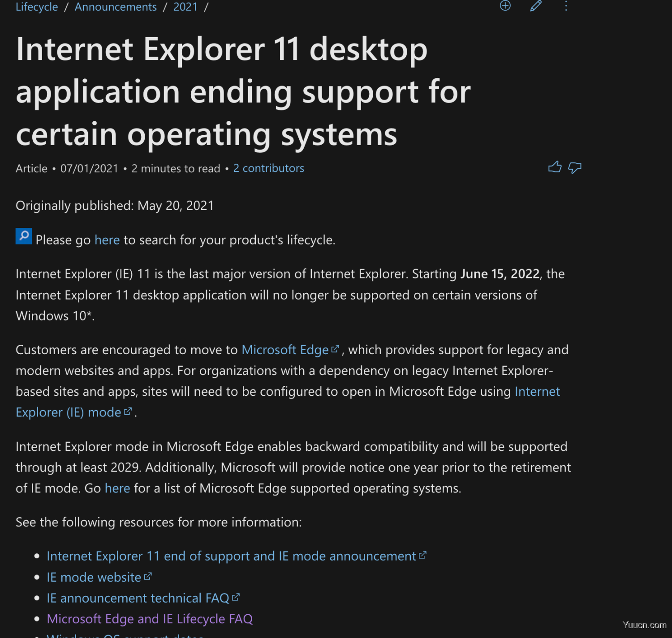Open the 2021 breadcrumb link
This screenshot has height=638, width=672.
[185, 7]
